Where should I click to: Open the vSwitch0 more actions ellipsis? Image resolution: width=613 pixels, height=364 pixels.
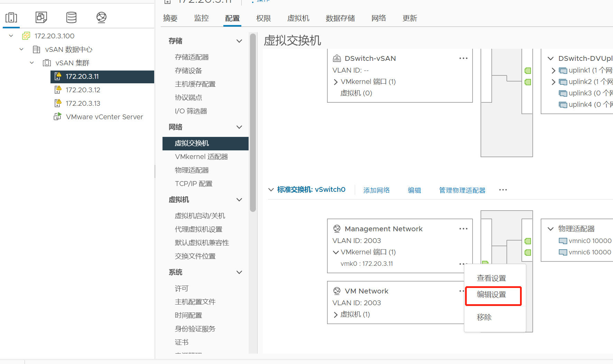tap(503, 189)
